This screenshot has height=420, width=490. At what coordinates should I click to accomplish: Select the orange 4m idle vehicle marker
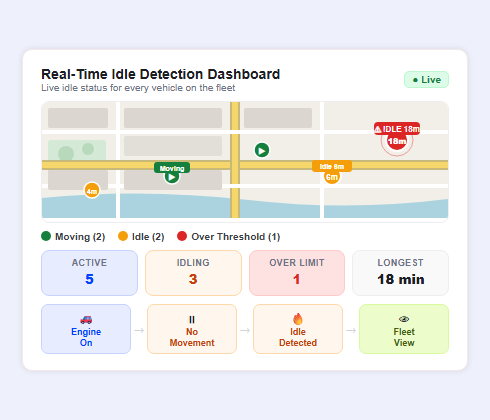pos(92,191)
